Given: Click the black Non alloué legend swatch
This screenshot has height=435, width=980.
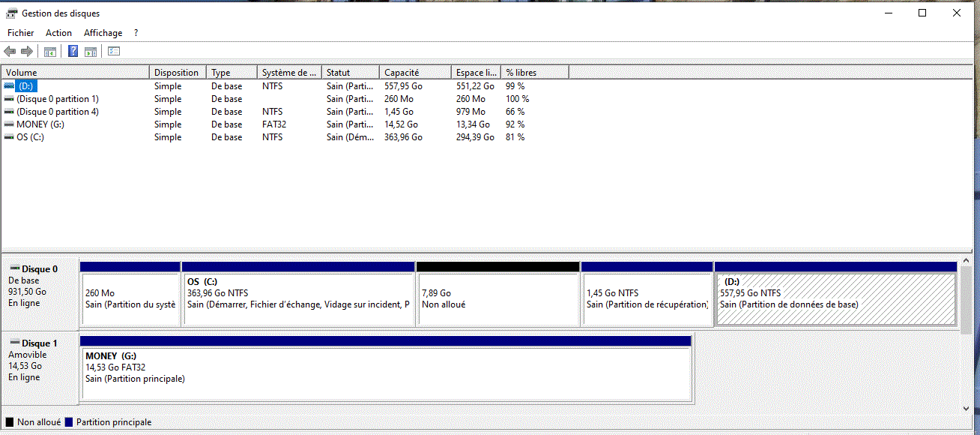Looking at the screenshot, I should (10, 422).
